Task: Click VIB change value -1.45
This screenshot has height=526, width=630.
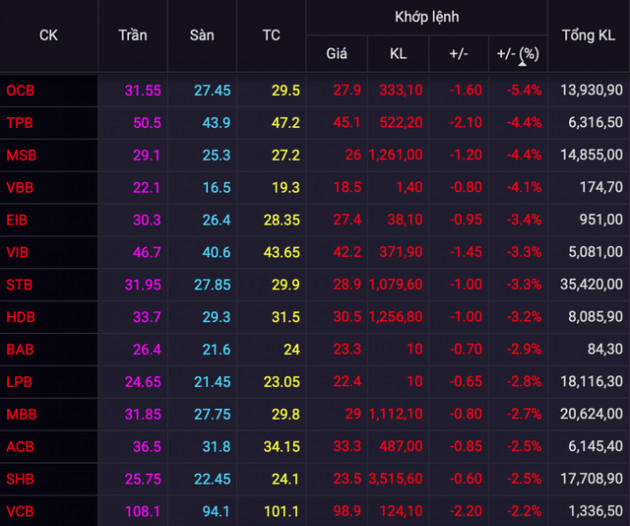Action: [466, 252]
